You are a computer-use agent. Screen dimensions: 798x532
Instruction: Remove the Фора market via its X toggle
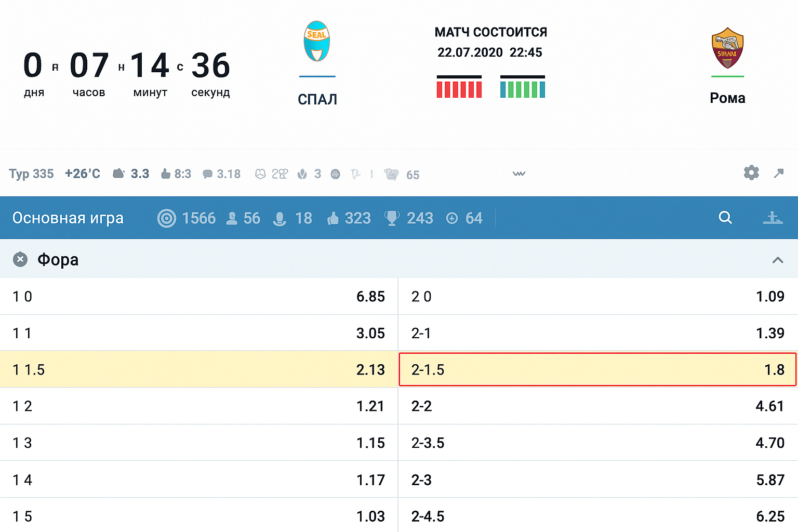(20, 259)
